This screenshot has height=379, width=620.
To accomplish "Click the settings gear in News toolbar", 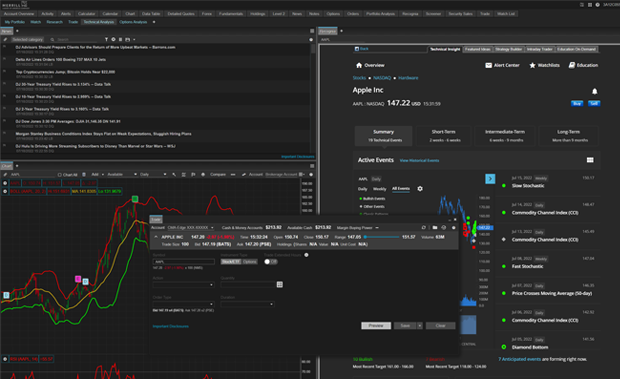I will point(113,40).
